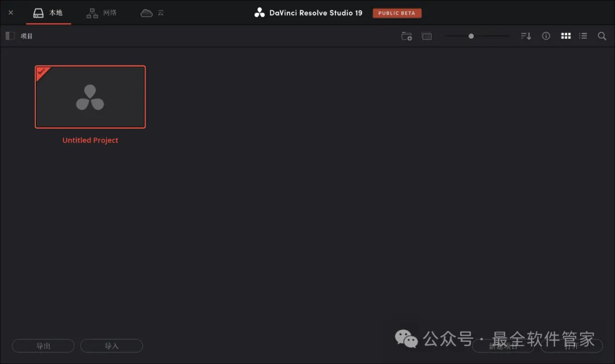
Task: Toggle the project library sidebar icon
Action: [10, 36]
